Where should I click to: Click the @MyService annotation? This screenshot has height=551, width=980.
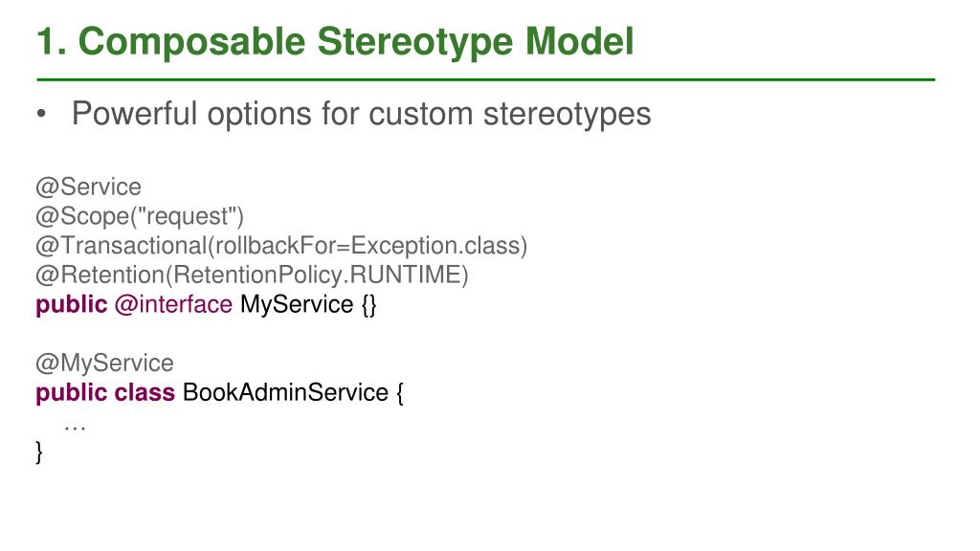105,363
